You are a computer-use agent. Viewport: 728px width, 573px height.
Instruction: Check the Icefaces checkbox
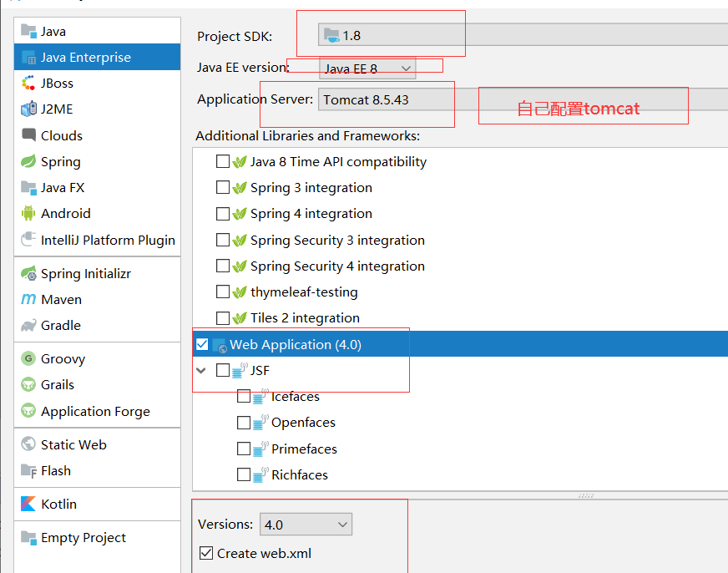tap(244, 397)
